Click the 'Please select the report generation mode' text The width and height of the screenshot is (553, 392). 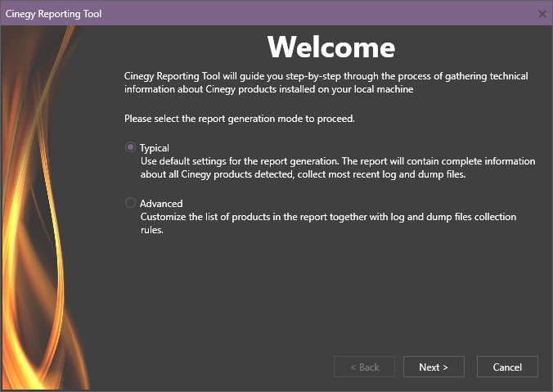[x=240, y=119]
